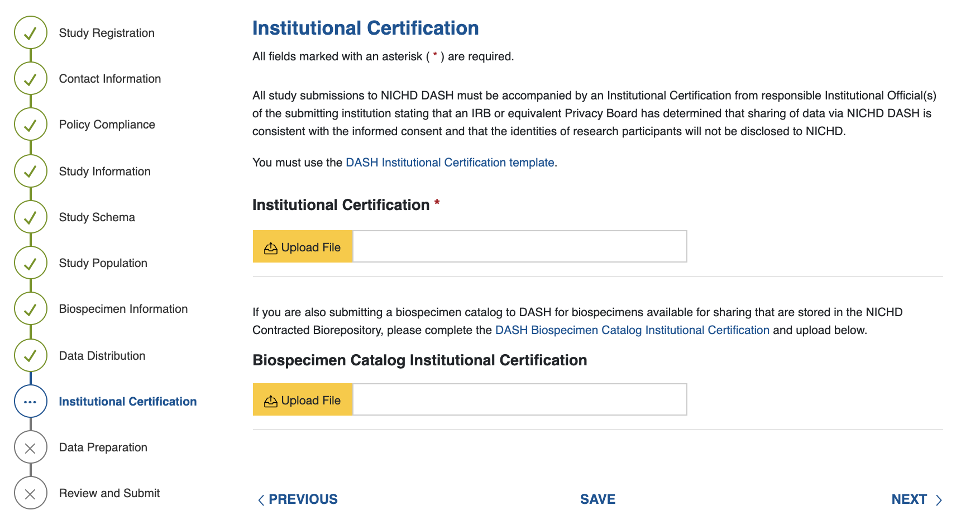The image size is (980, 529).
Task: Go to the Study Population step
Action: (x=103, y=263)
